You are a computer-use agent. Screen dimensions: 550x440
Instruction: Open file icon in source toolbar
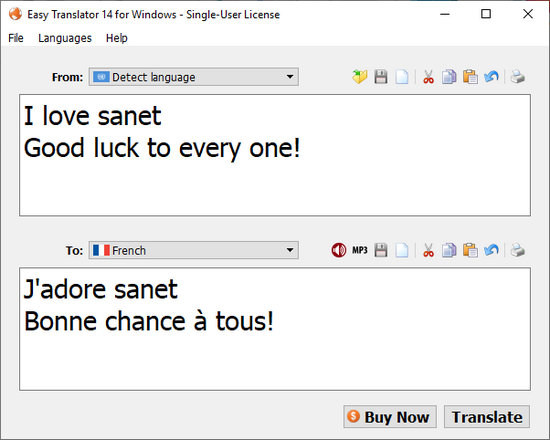pos(360,77)
